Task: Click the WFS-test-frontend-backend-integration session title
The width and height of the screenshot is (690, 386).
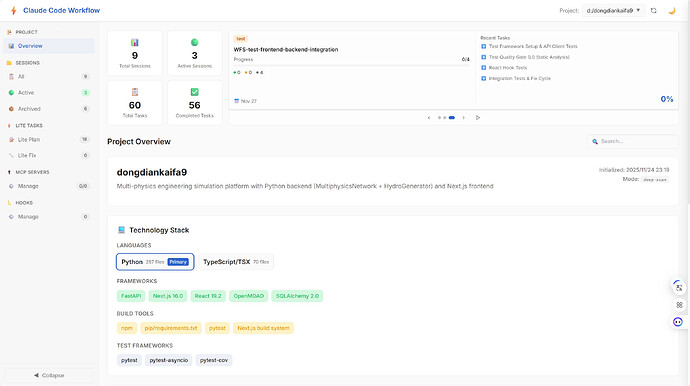Action: (286, 50)
